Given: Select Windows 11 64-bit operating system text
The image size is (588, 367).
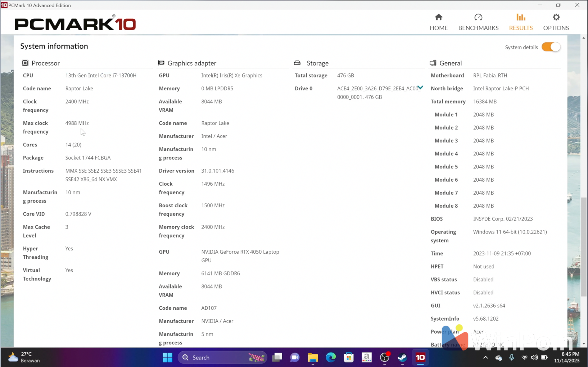Looking at the screenshot, I should point(510,232).
